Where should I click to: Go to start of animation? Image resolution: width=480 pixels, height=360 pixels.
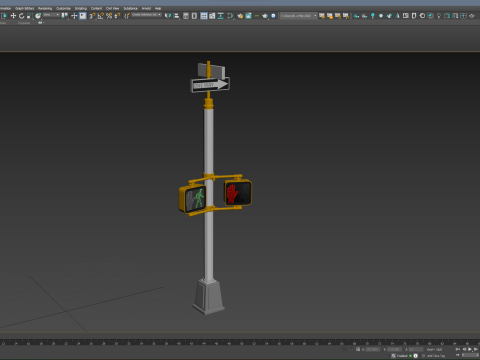[x=458, y=349]
